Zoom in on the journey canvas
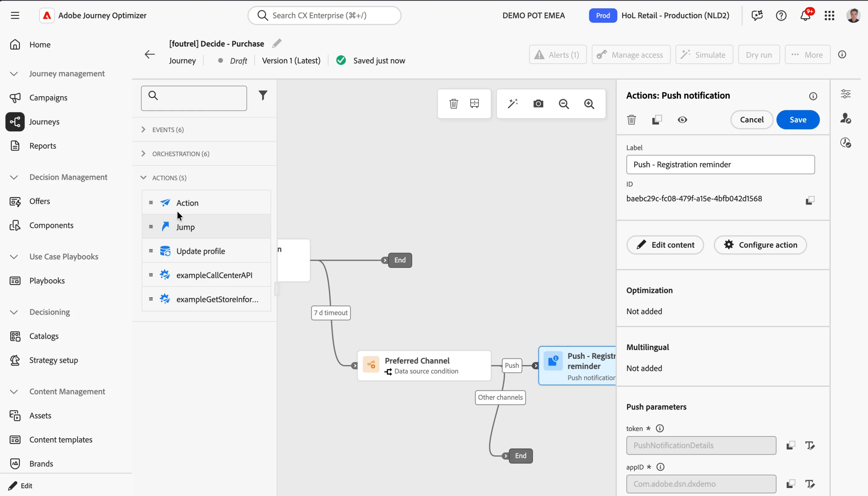 [589, 104]
